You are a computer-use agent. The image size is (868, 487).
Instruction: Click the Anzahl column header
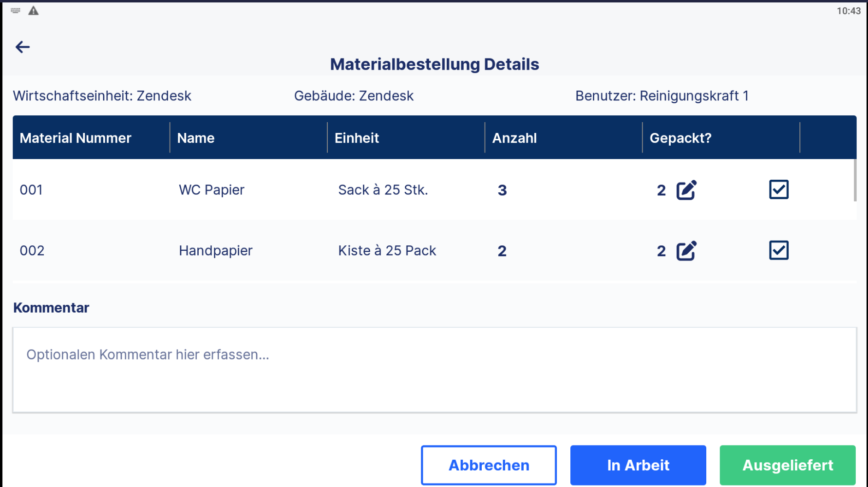(514, 138)
